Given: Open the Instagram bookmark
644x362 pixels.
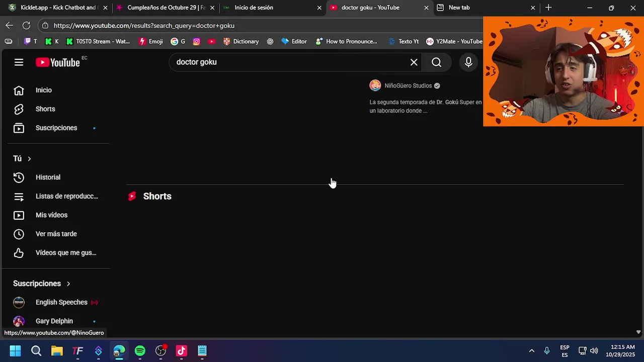Looking at the screenshot, I should click(x=197, y=41).
